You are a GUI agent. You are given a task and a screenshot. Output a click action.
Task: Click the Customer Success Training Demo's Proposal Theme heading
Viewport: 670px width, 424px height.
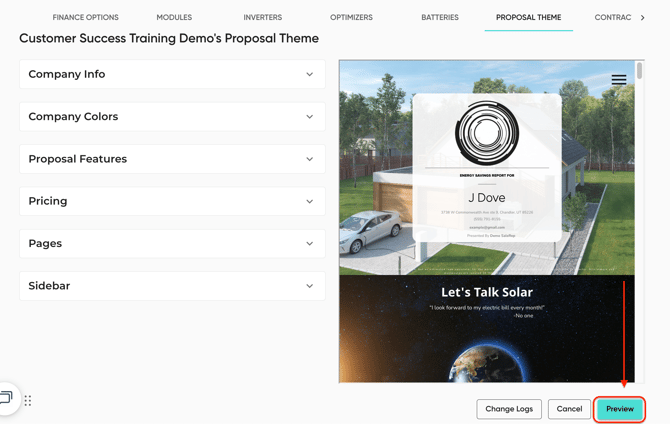pyautogui.click(x=169, y=38)
